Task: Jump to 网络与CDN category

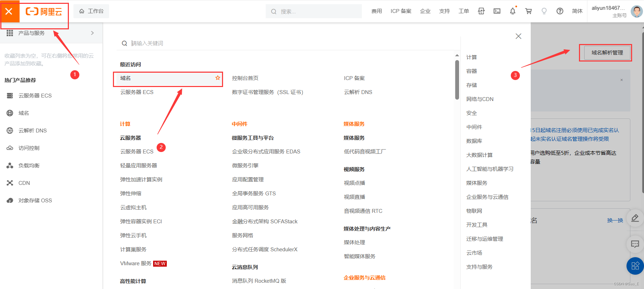Action: (x=480, y=99)
